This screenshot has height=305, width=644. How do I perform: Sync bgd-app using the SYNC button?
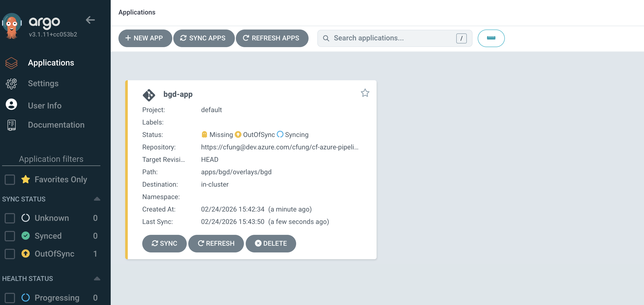click(x=164, y=243)
